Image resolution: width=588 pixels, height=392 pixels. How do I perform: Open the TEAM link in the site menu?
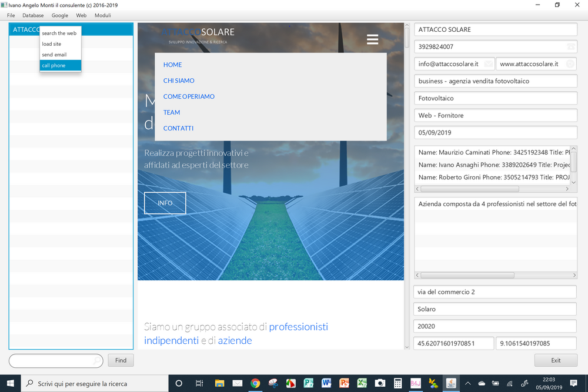coord(172,112)
